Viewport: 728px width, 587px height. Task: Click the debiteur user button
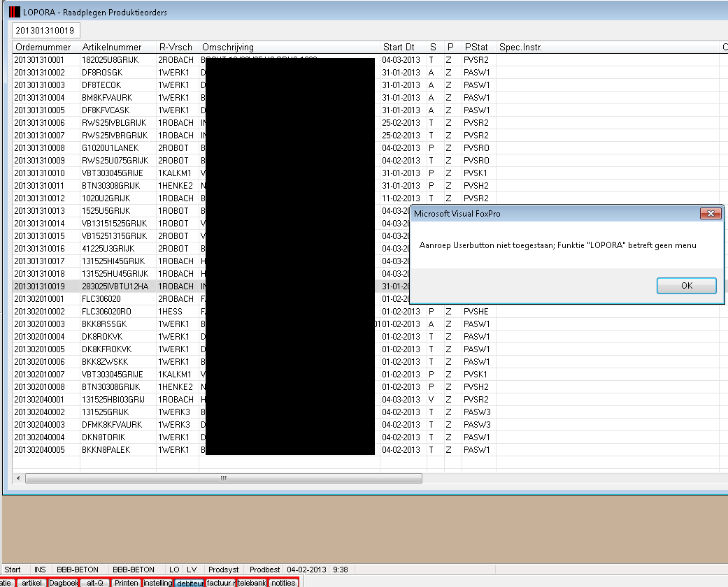click(x=190, y=584)
